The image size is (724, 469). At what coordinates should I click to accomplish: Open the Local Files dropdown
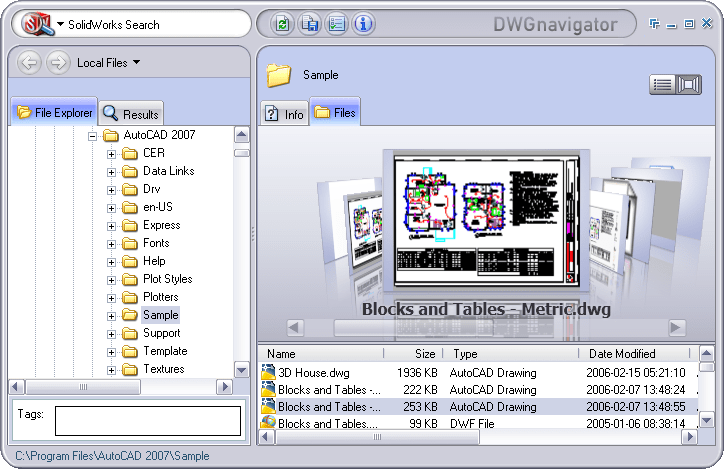109,62
